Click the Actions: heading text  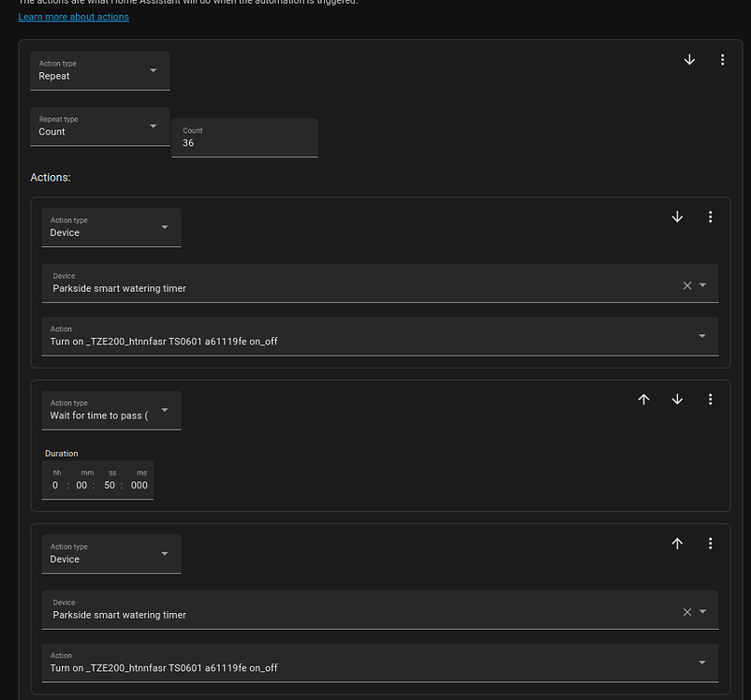click(51, 178)
